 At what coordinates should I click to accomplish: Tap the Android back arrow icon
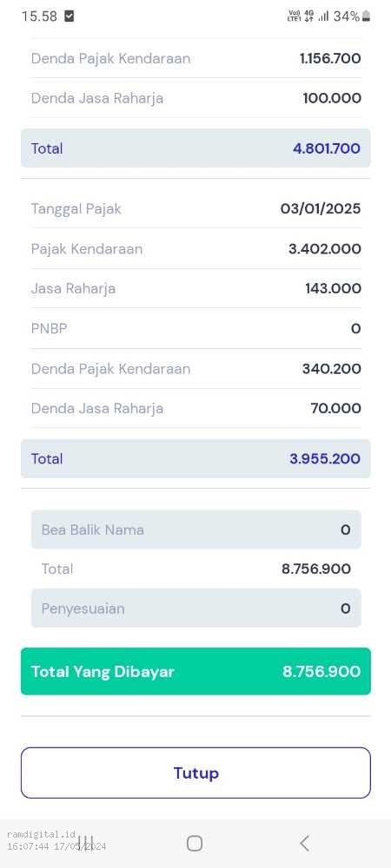[304, 843]
